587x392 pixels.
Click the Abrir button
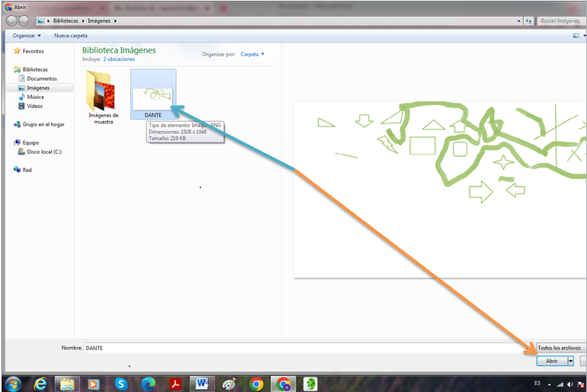tap(552, 361)
